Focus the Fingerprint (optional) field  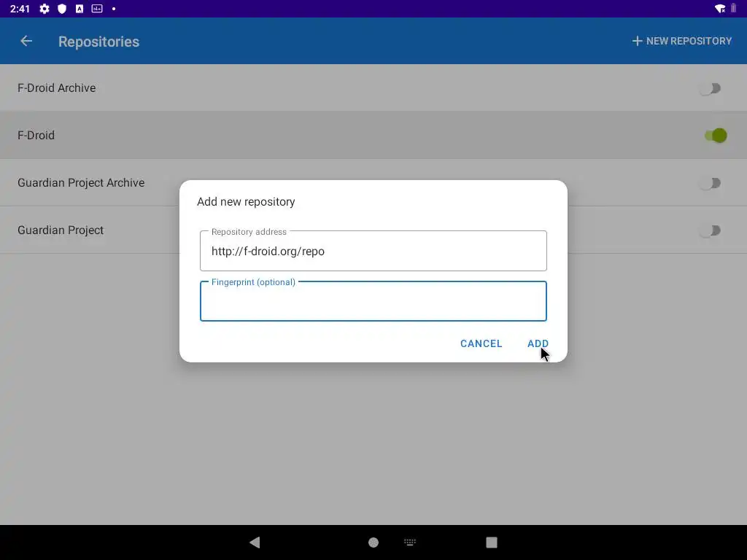(x=373, y=301)
